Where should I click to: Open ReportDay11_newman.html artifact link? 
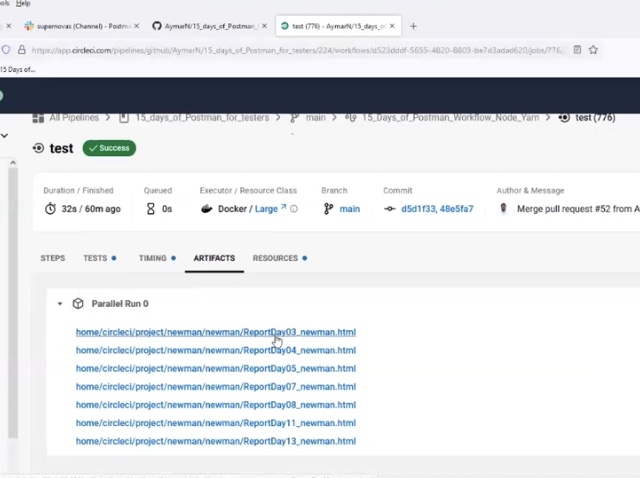(216, 423)
